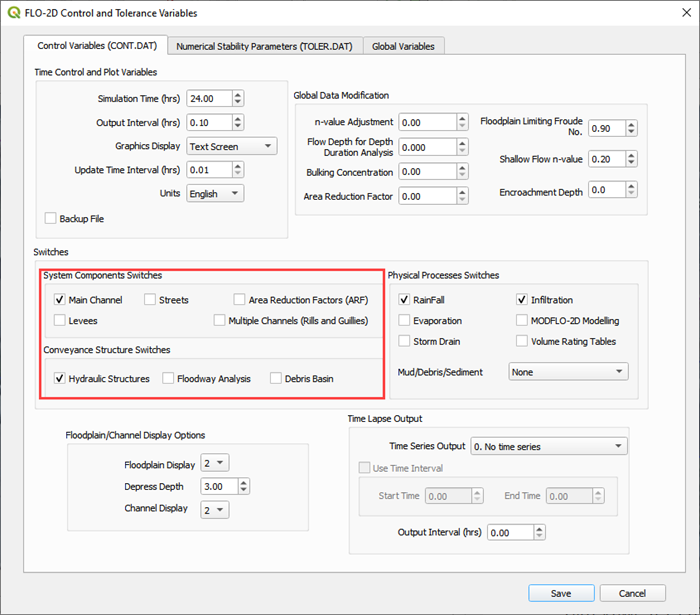Open the Global Variables tab
This screenshot has width=700, height=615.
(x=404, y=46)
